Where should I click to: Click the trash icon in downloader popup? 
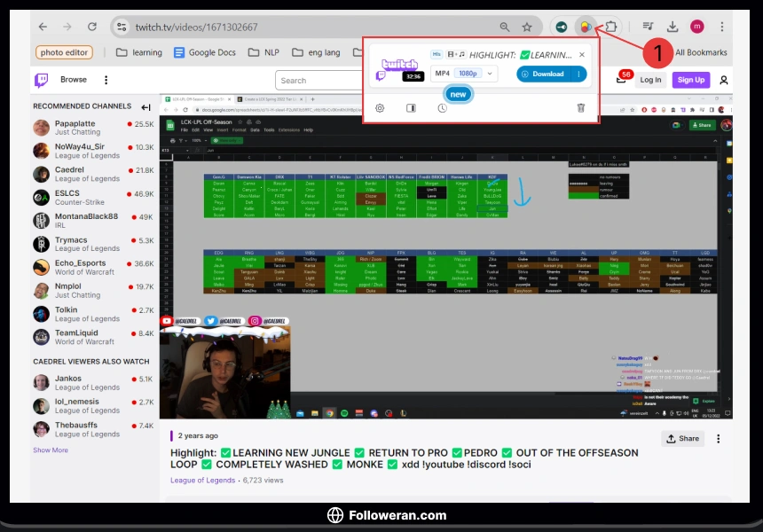coord(581,108)
